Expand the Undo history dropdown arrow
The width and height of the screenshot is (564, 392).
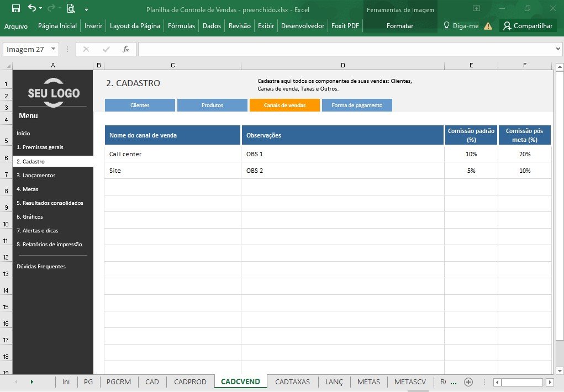coord(41,8)
